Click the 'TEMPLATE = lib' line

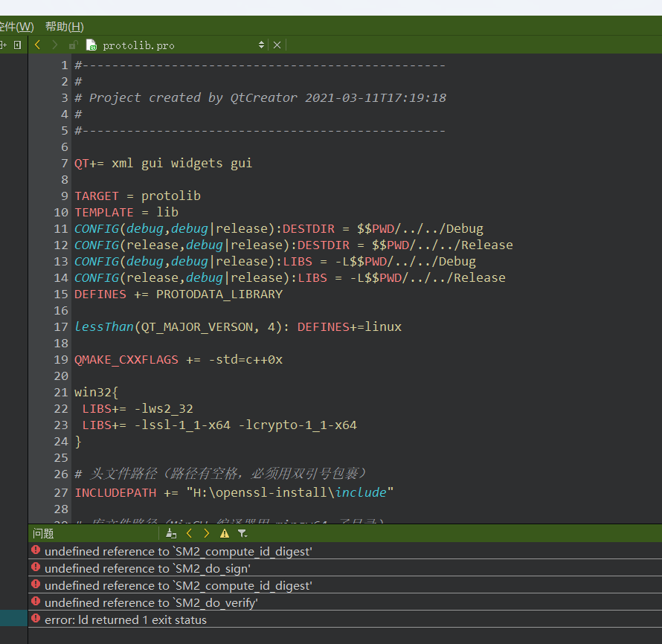click(126, 212)
